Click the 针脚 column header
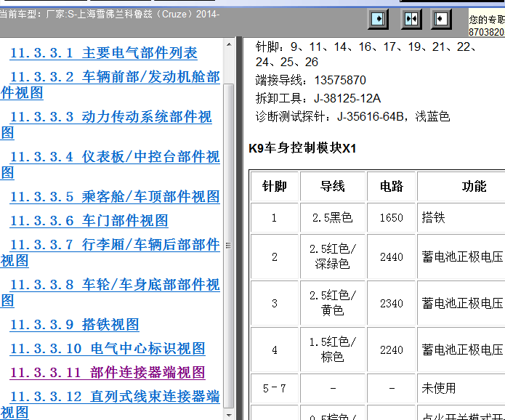Screen dimensions: 505x420 pyautogui.click(x=275, y=186)
